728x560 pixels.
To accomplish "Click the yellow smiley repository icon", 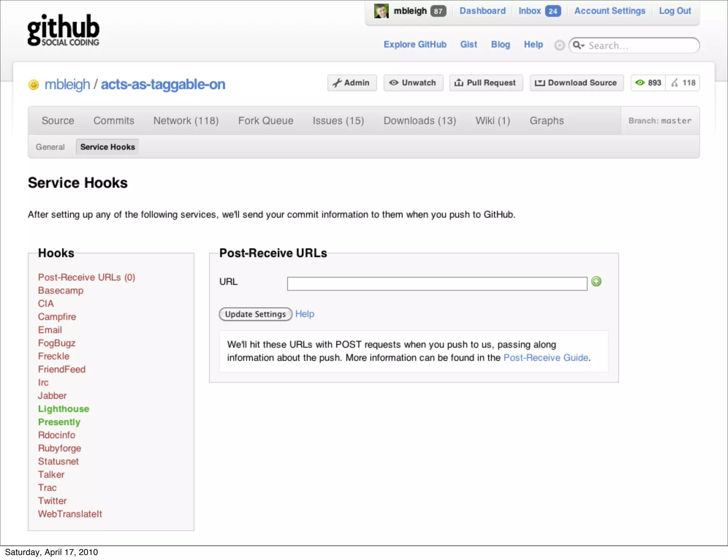I will pos(33,85).
